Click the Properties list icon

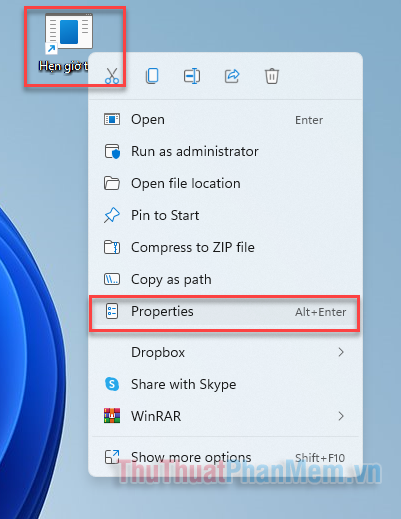click(112, 311)
